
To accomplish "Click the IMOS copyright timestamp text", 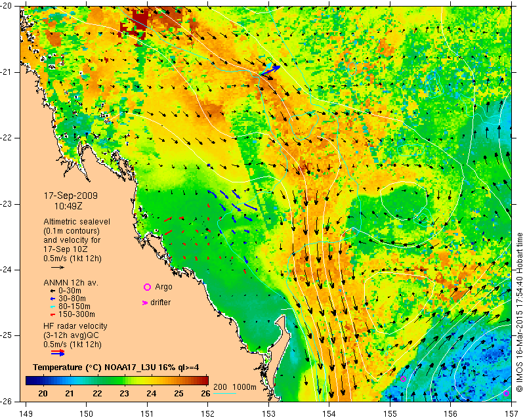I will click(520, 312).
